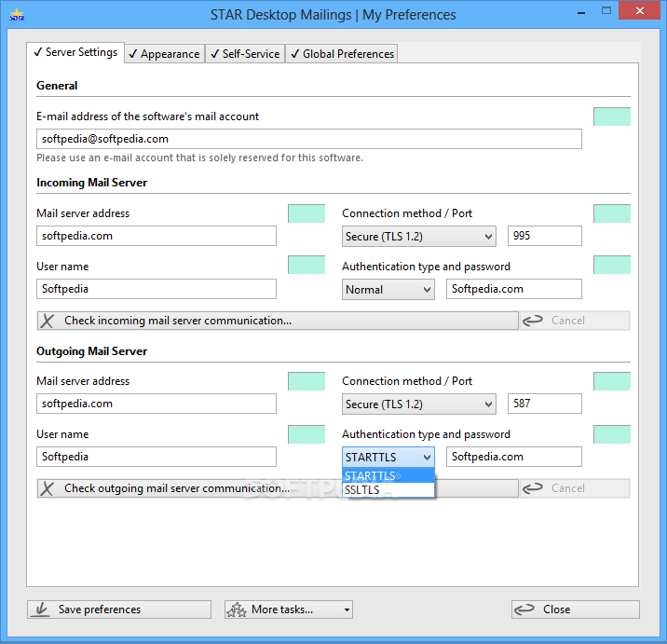
Task: Click Check incoming mail server communication button
Action: 278,321
